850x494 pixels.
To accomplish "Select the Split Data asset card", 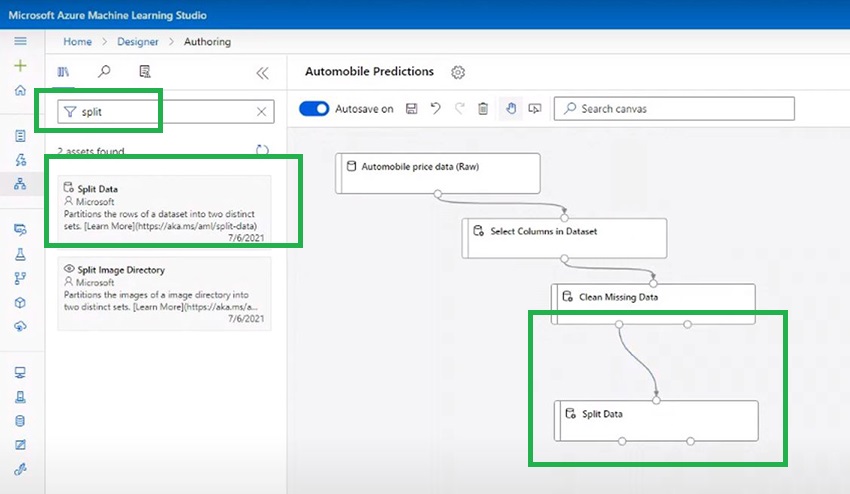I will point(164,210).
